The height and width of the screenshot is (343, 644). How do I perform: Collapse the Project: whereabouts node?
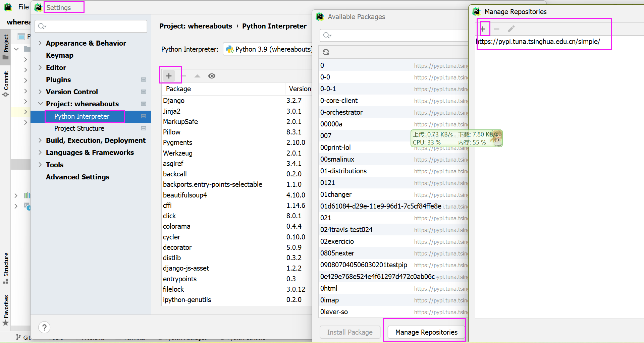(x=40, y=104)
